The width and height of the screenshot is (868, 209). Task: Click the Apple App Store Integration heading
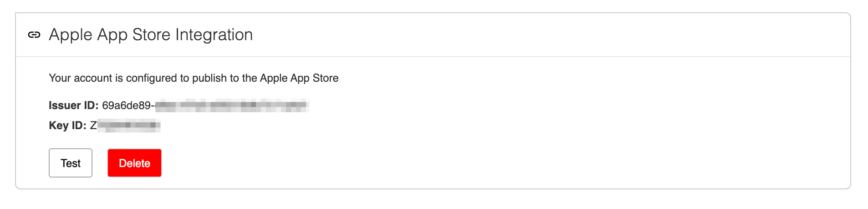[150, 35]
